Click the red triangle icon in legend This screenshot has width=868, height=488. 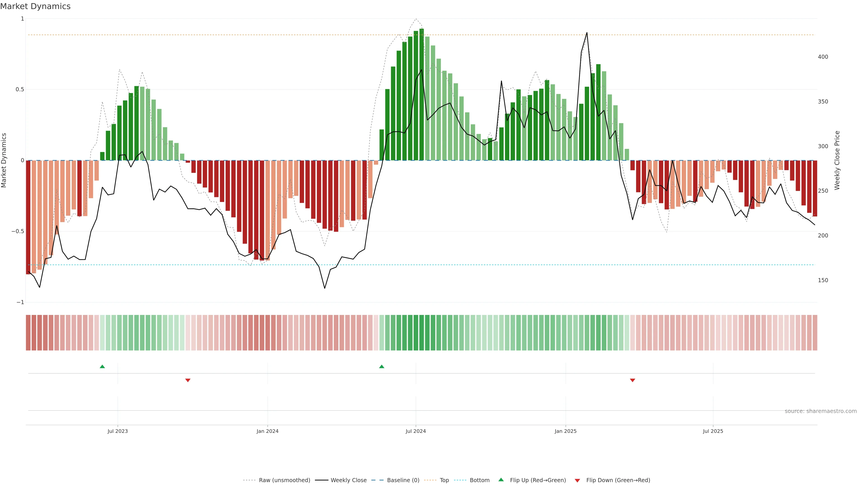pyautogui.click(x=577, y=481)
